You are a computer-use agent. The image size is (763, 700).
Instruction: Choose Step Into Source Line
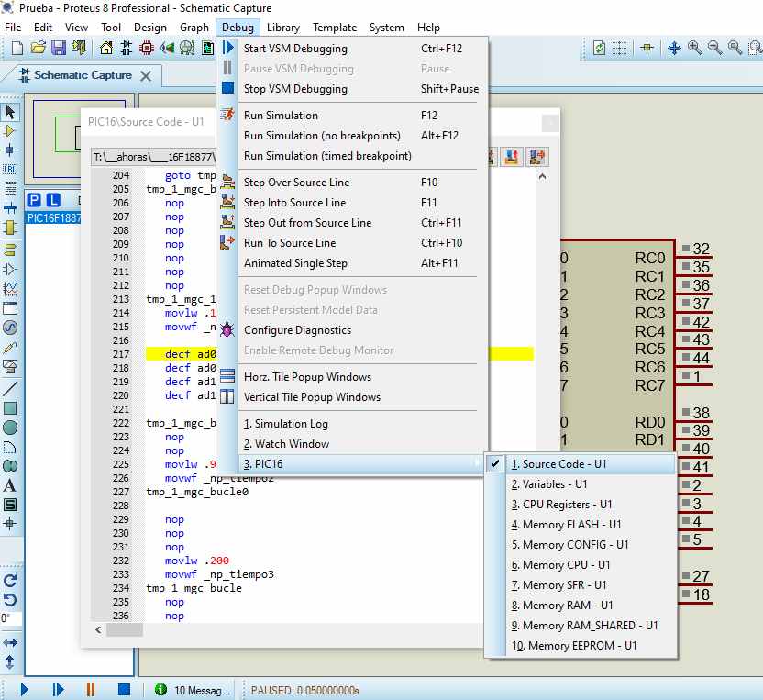pyautogui.click(x=353, y=203)
